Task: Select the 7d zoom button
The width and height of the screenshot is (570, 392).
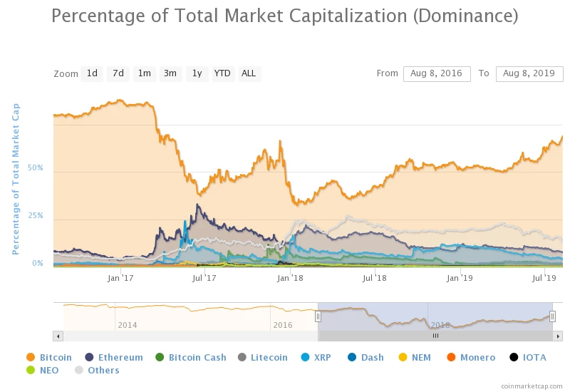Action: pos(118,73)
